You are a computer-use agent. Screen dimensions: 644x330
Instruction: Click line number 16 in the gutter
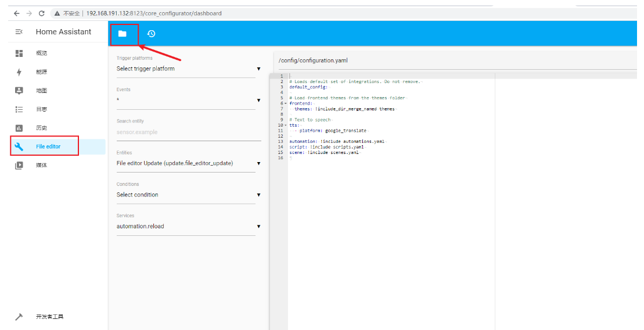[280, 158]
